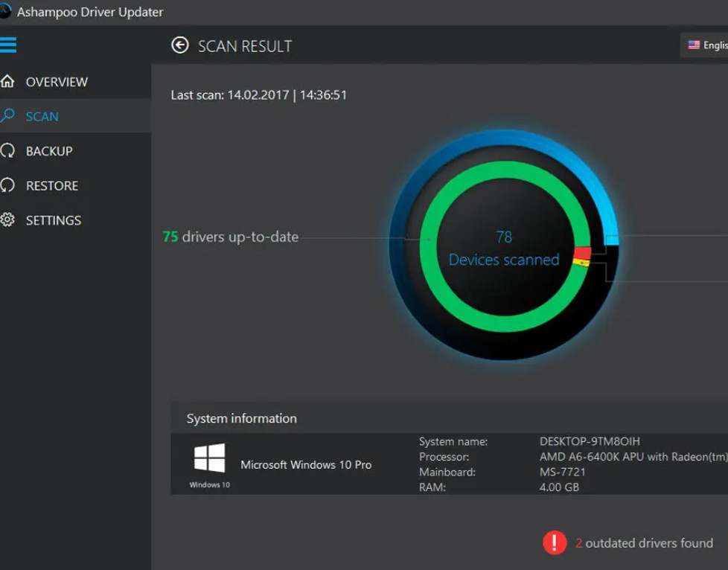Click the Ashampoo Driver Updater logo icon
The width and height of the screenshot is (728, 570).
point(4,11)
